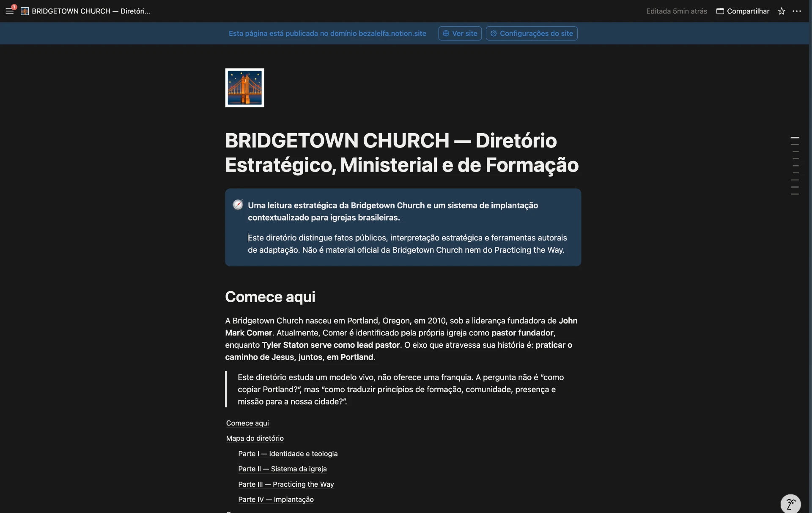Click the large bridge page icon
812x513 pixels.
(x=244, y=87)
